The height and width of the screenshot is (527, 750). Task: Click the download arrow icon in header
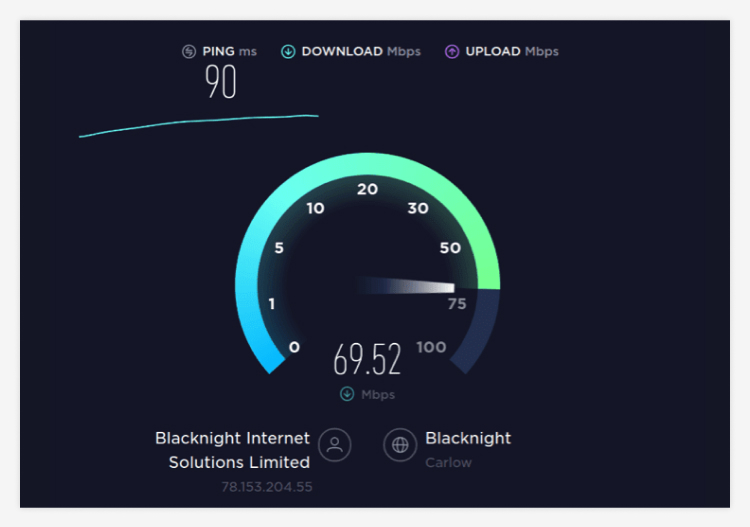pos(288,52)
